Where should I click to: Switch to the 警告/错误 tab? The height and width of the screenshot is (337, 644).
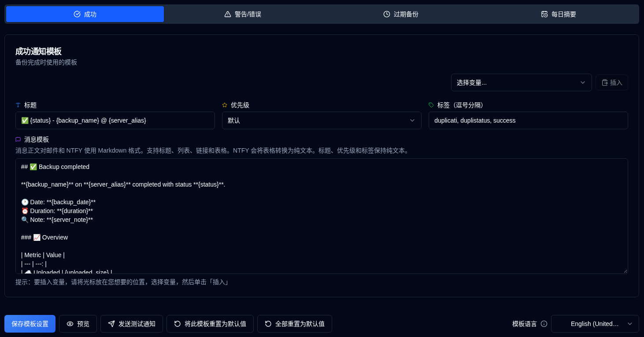(243, 14)
